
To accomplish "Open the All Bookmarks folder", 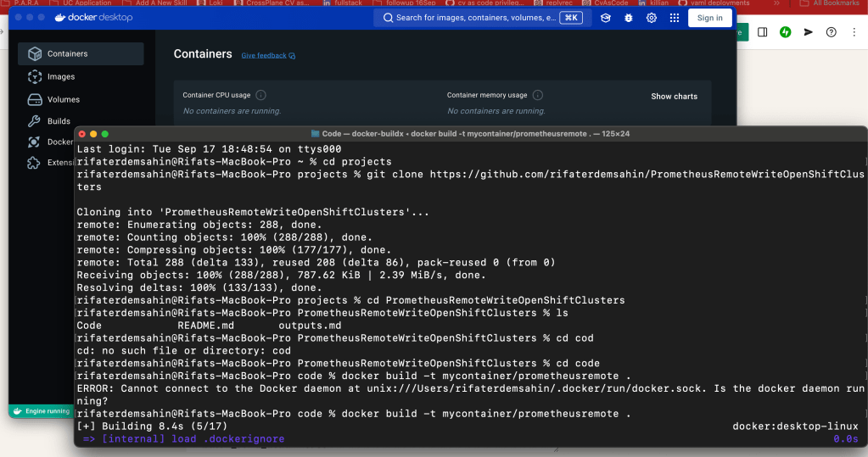I will tap(831, 3).
